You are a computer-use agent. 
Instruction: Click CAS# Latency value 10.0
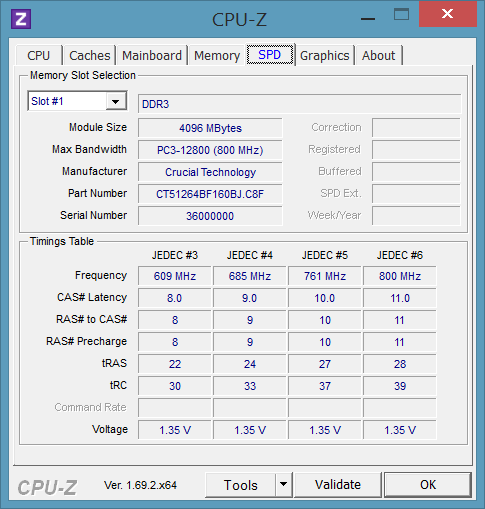[325, 298]
